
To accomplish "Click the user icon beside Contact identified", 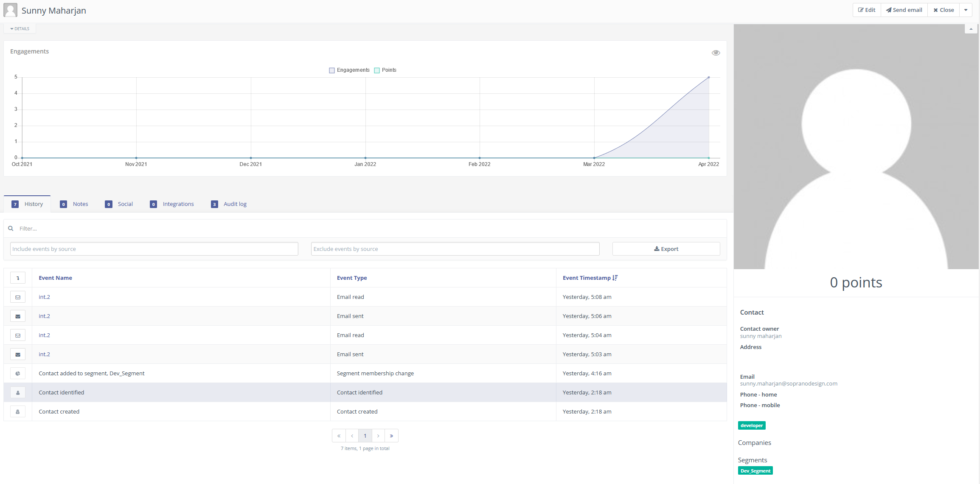I will click(x=18, y=393).
